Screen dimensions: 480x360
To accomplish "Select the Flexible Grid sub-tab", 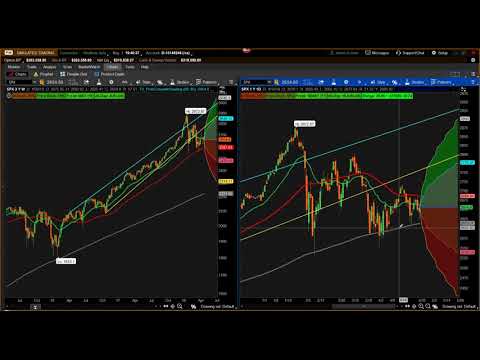I will 74,74.
